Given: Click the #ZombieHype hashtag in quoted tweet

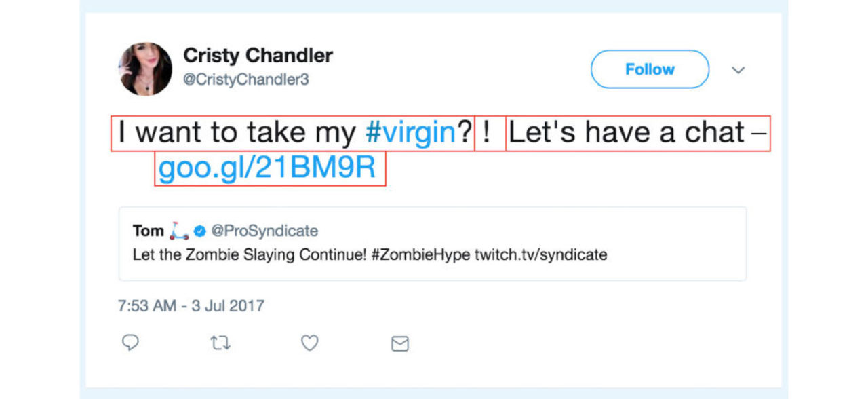Looking at the screenshot, I should 420,255.
